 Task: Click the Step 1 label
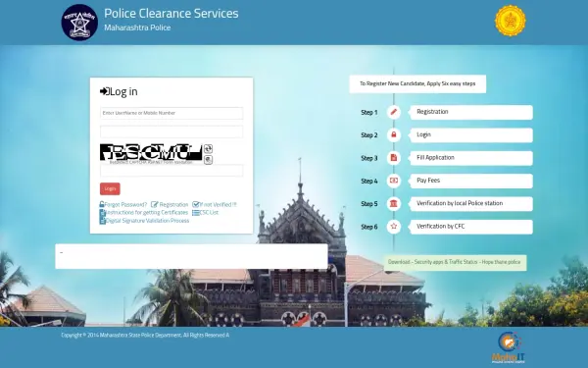coord(369,112)
